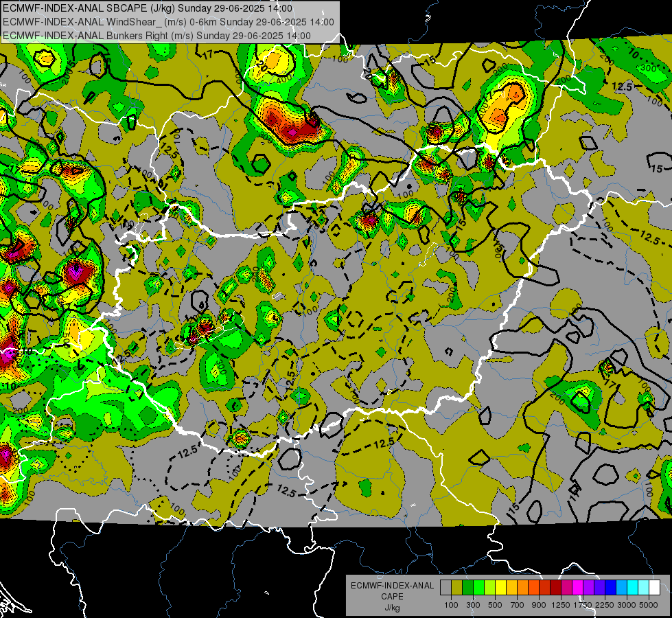This screenshot has height=618, width=672.
Task: Select the 700 legend scale value
Action: point(518,605)
